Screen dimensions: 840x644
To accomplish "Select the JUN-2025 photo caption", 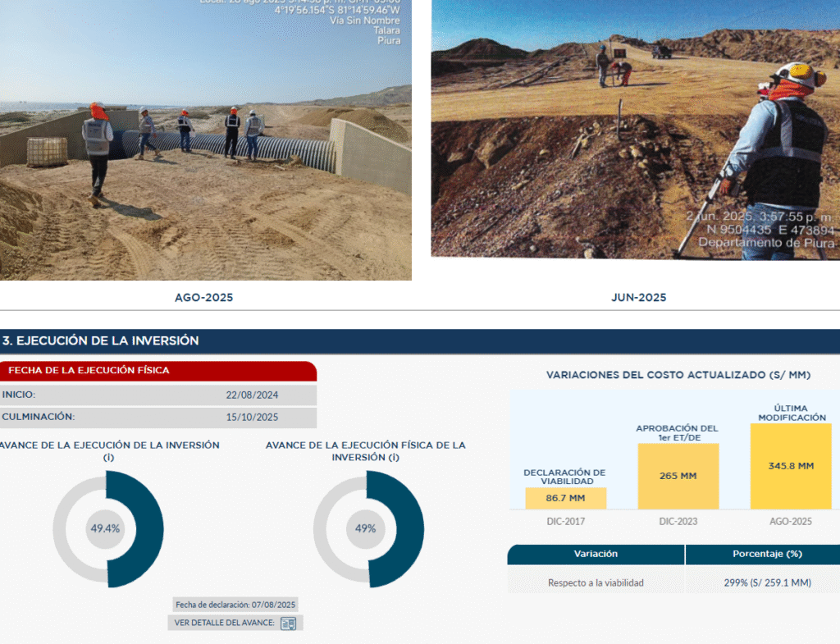I will pos(638,297).
